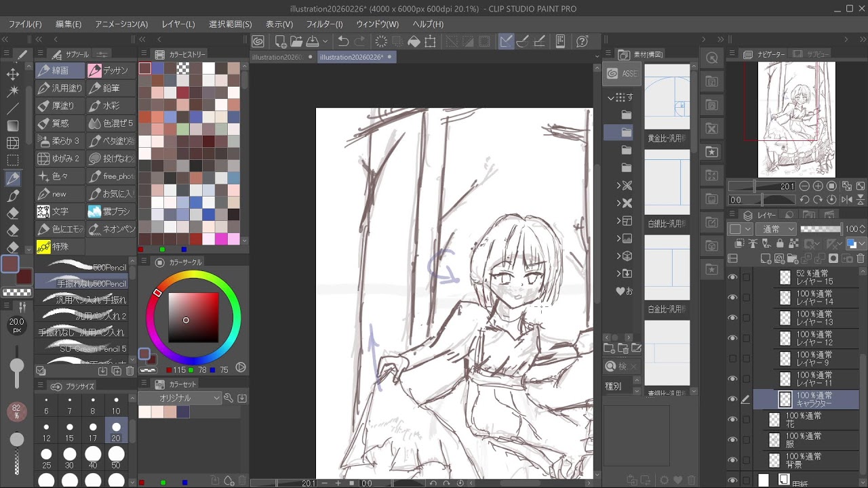868x488 pixels.
Task: Open the blending mode 通常 dropdown
Action: tap(776, 229)
